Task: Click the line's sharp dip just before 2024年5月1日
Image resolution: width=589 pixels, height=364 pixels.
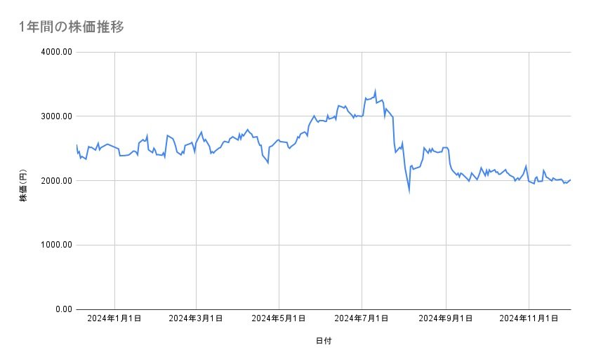Action: [x=267, y=163]
